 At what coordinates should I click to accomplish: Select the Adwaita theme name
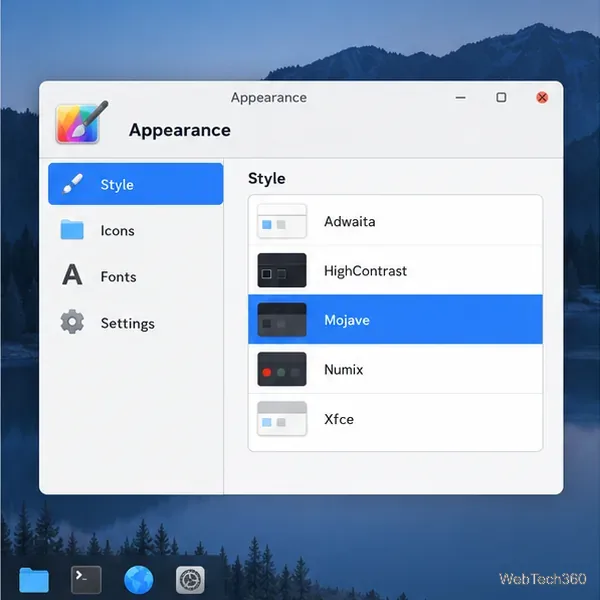pos(349,222)
